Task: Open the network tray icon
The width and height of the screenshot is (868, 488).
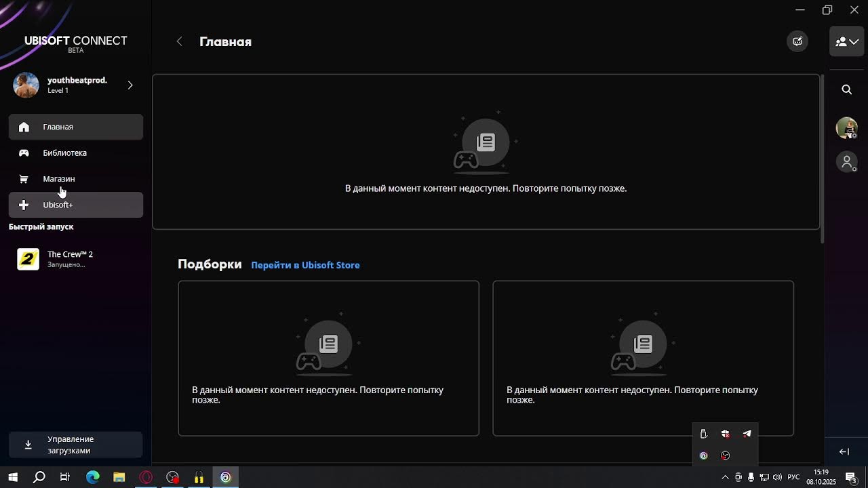Action: [x=764, y=477]
